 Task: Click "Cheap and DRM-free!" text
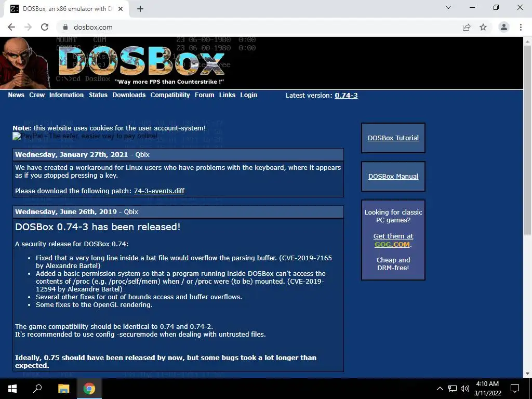[x=393, y=263]
